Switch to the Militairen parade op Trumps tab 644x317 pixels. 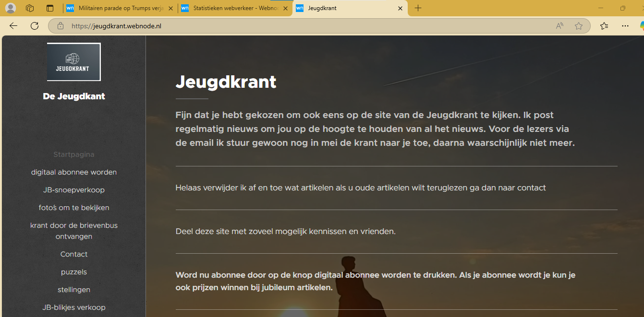120,8
